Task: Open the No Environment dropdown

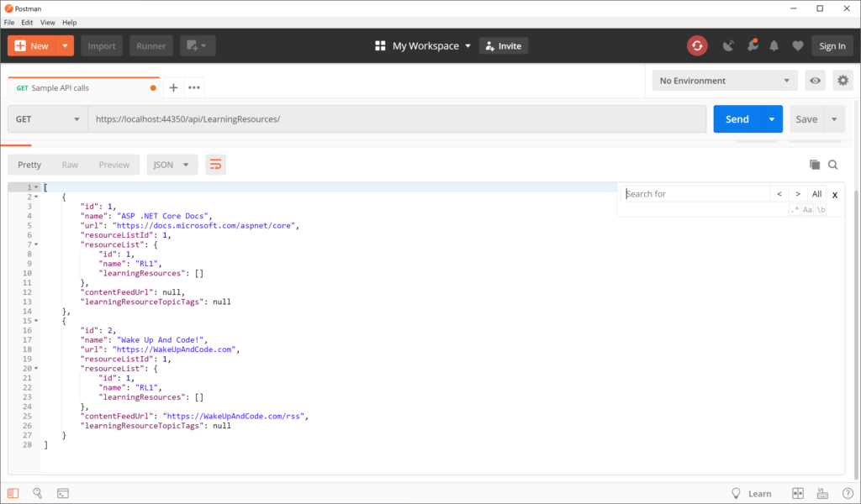Action: [725, 81]
